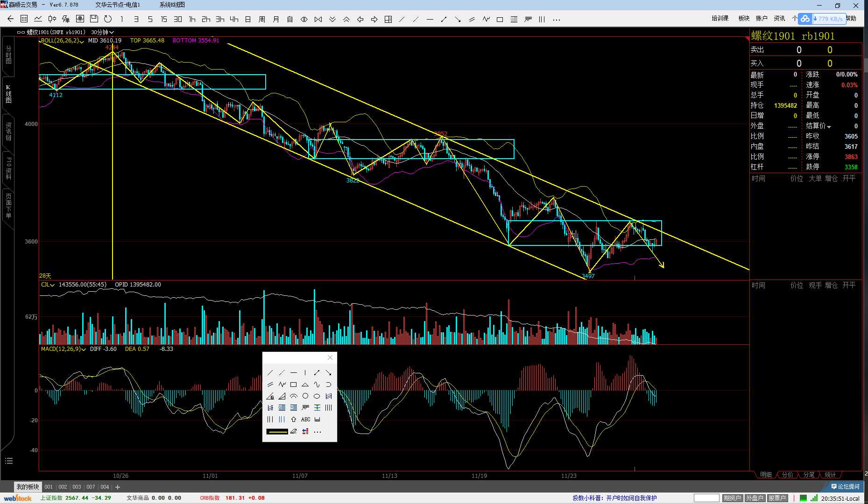Switch to F10资料 side tab
Viewport: 868px width, 504px height.
(x=8, y=168)
